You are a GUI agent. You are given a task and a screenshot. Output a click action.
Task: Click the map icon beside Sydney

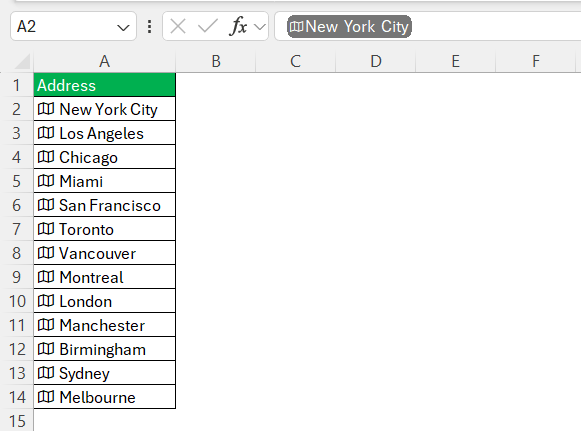(x=46, y=373)
